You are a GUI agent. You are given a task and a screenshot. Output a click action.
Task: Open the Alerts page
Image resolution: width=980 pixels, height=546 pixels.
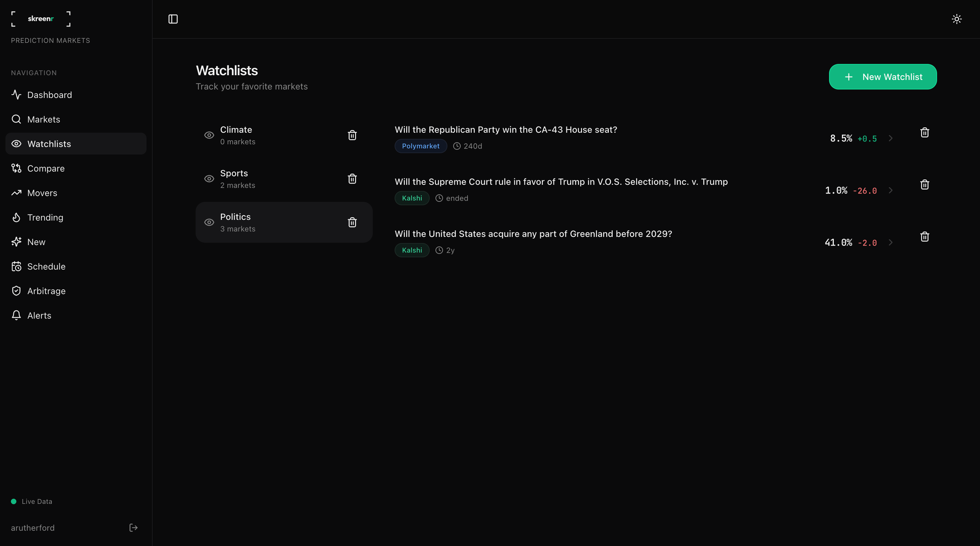coord(76,315)
